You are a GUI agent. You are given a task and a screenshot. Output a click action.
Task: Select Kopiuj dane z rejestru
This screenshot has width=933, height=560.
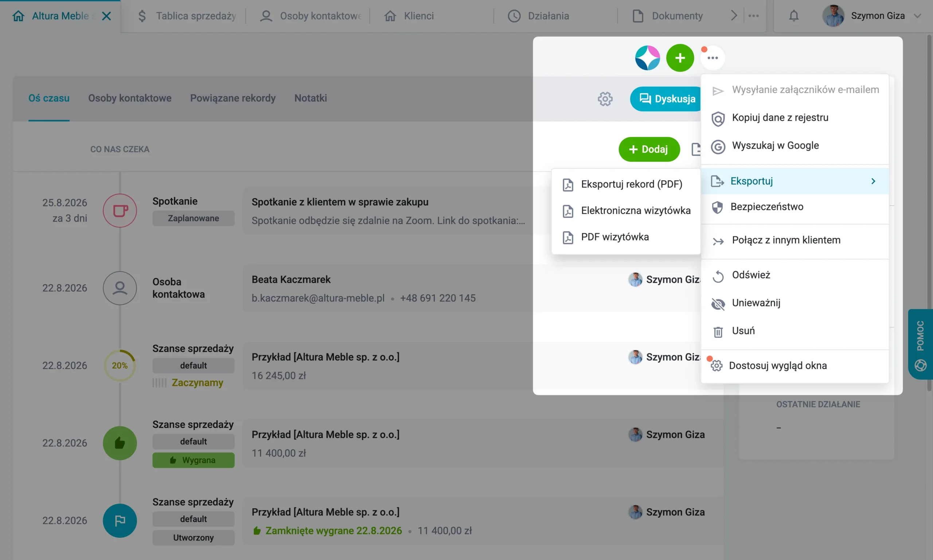(x=795, y=118)
